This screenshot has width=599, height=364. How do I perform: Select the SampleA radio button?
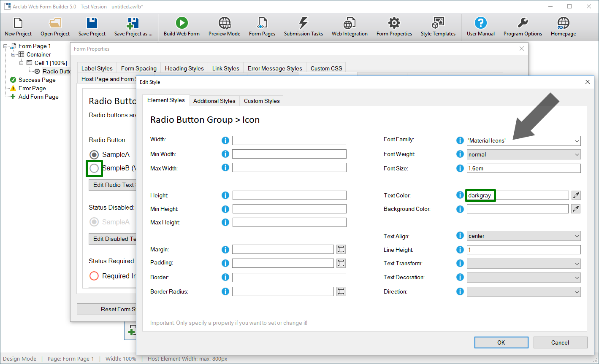[95, 154]
